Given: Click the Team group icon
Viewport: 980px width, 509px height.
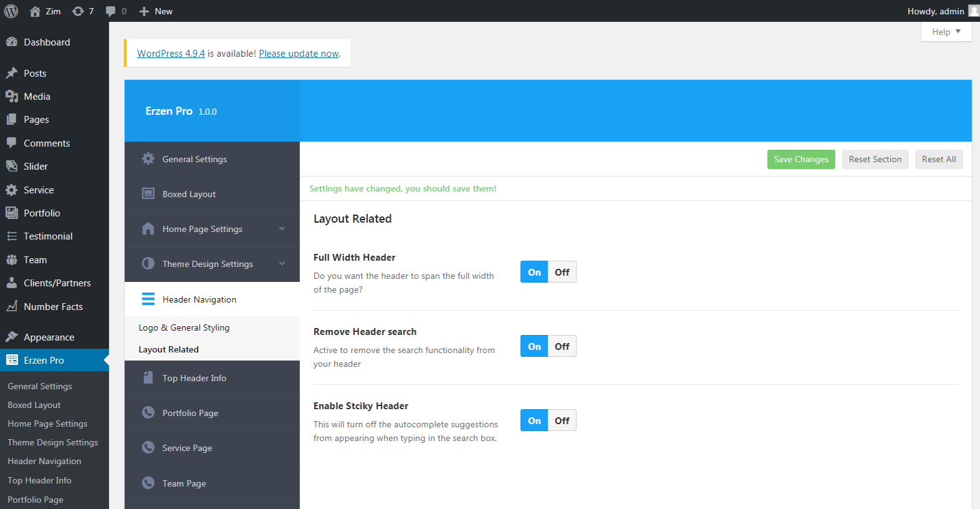Looking at the screenshot, I should pyautogui.click(x=11, y=259).
